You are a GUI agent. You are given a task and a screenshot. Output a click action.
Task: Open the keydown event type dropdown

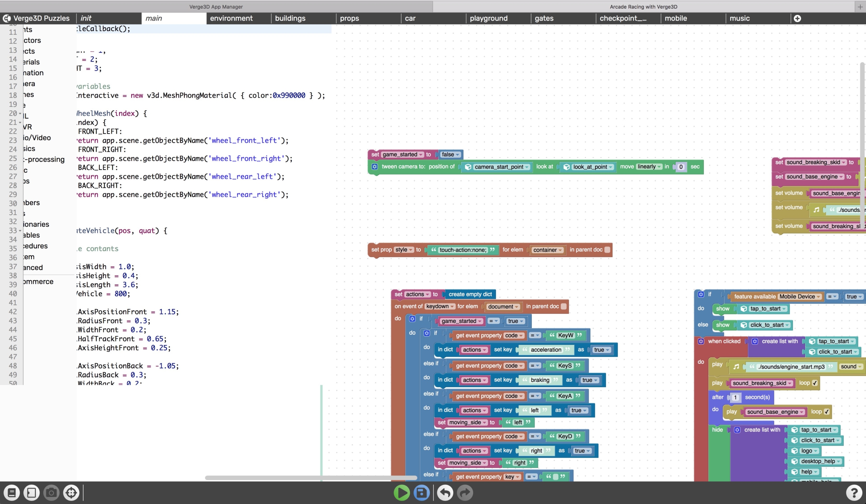(x=440, y=306)
